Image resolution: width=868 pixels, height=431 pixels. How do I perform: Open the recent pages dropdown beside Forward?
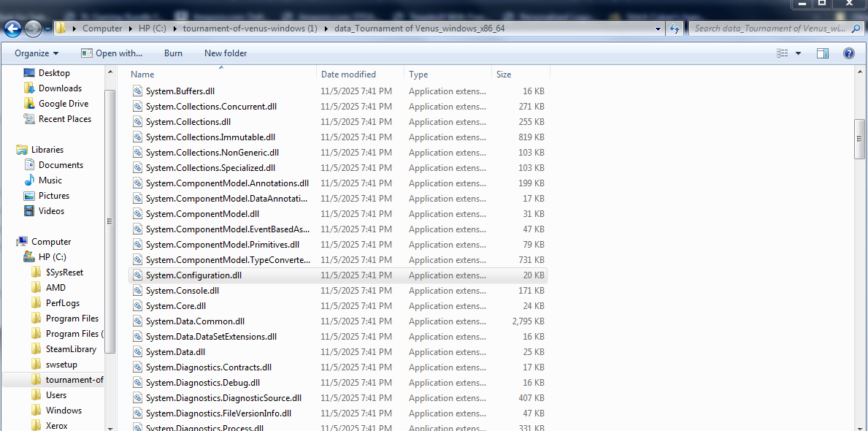(47, 28)
